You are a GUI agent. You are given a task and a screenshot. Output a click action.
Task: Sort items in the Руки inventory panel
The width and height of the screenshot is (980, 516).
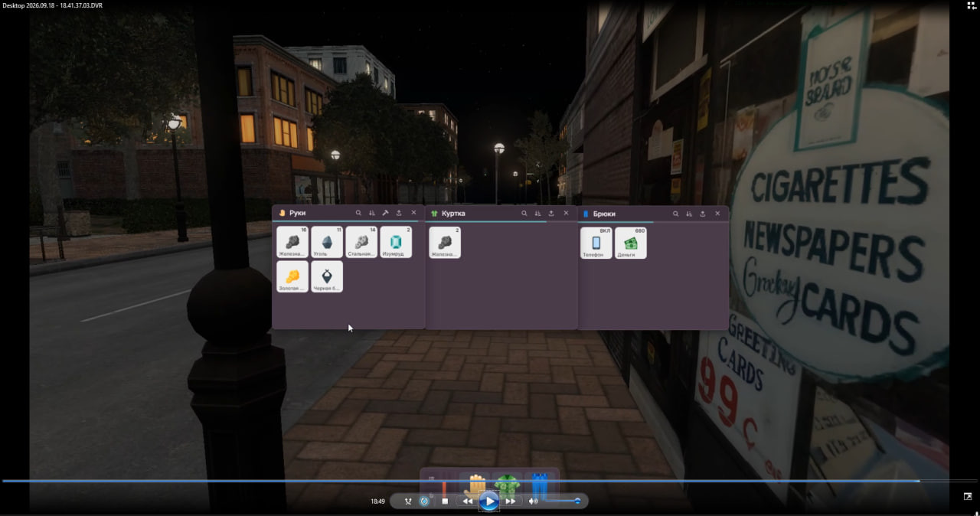coord(372,213)
